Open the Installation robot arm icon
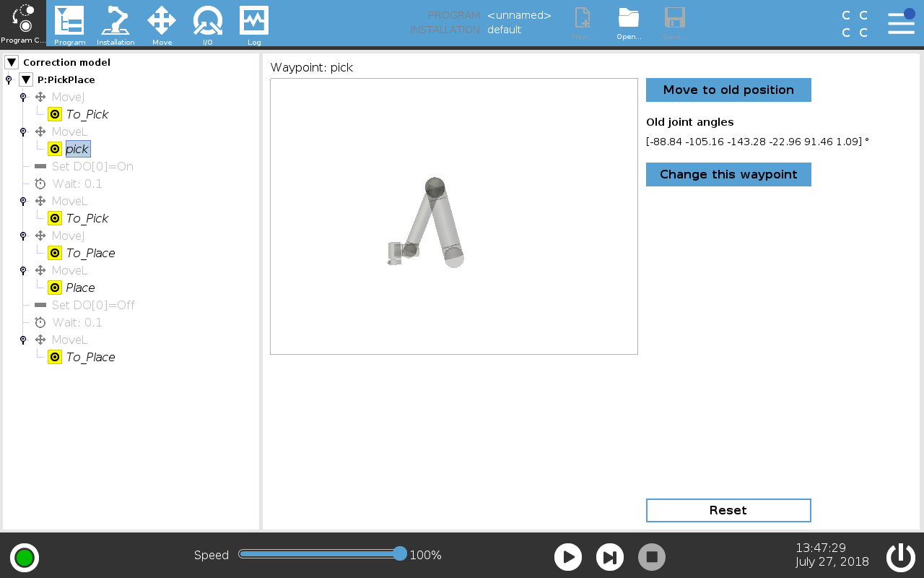The width and height of the screenshot is (924, 578). click(115, 21)
